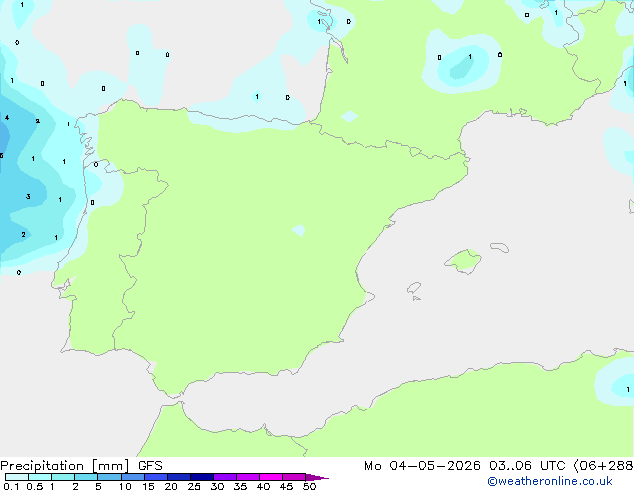The width and height of the screenshot is (634, 490).
Task: Pick the 1–2 mm legend swatch
Action: [63, 477]
